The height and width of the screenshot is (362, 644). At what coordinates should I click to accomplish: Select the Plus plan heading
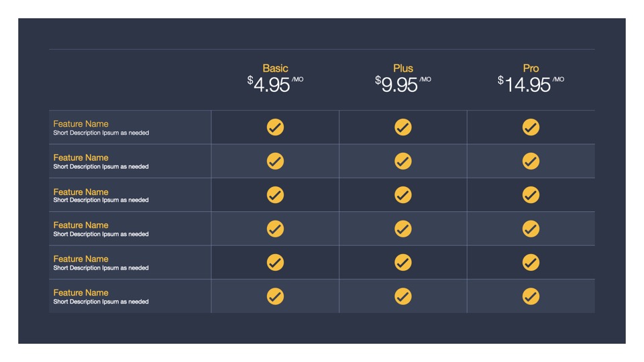pos(403,68)
